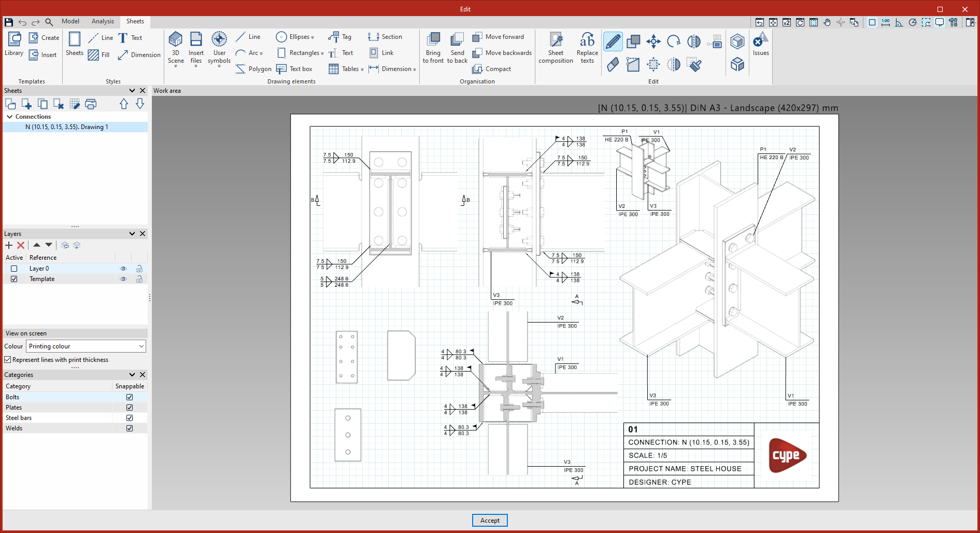
Task: Click the Redo arrow icon
Action: [36, 22]
